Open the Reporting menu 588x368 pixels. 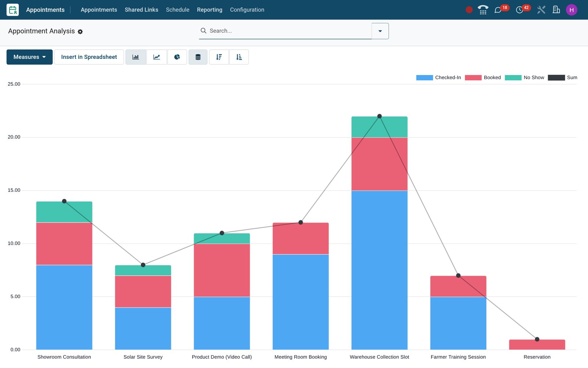tap(209, 10)
